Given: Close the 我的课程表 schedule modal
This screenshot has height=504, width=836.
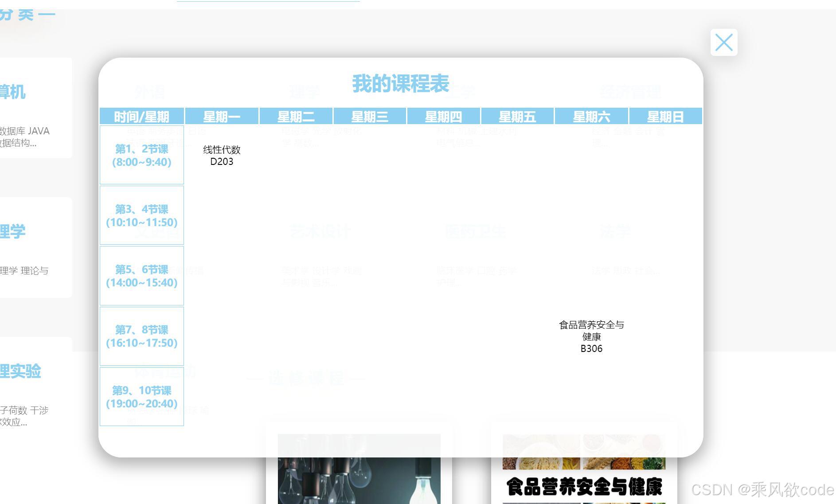Looking at the screenshot, I should pyautogui.click(x=724, y=43).
